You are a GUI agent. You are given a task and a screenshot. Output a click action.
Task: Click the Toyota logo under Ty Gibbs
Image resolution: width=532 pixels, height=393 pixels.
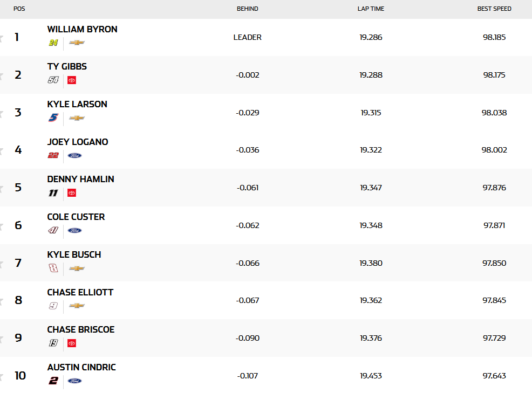(x=72, y=80)
